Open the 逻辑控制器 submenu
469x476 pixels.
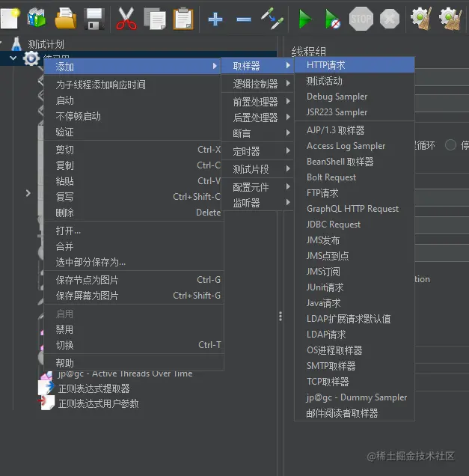257,84
